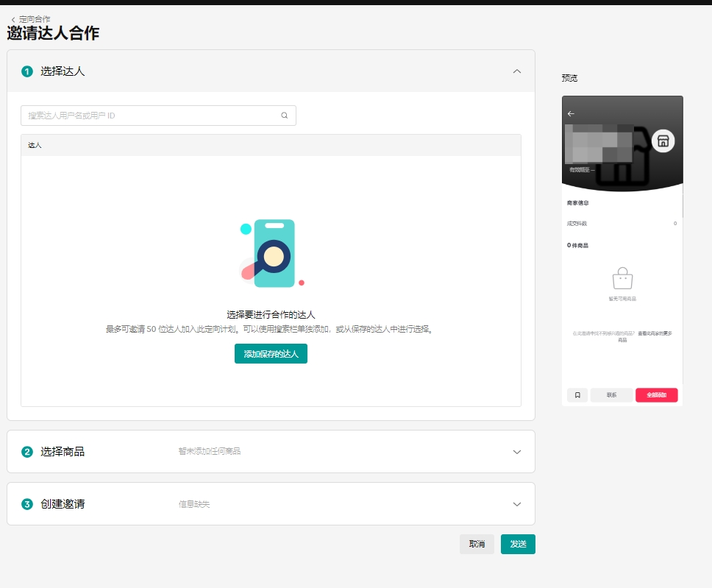Click the 定向合作 breadcrumb link
The image size is (712, 588).
pos(35,20)
